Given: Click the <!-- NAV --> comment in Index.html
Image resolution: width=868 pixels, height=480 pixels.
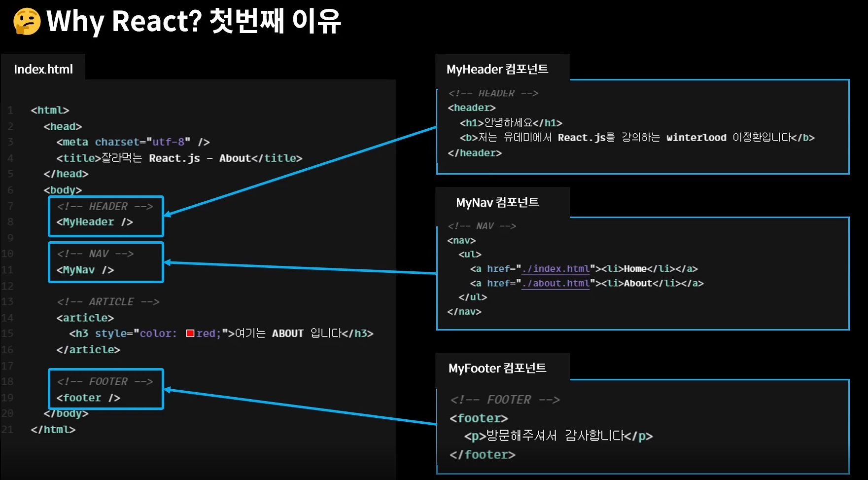Looking at the screenshot, I should point(95,254).
